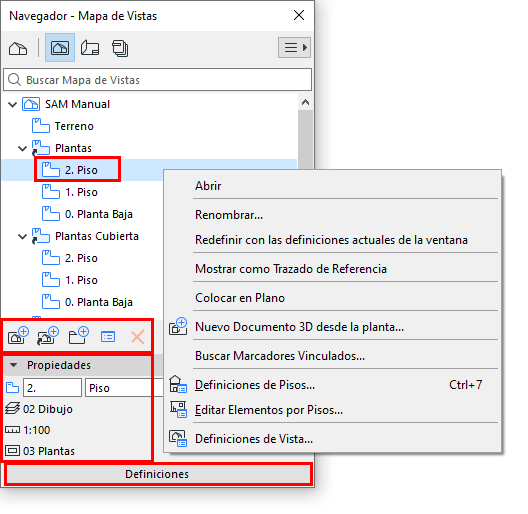The height and width of the screenshot is (514, 528).
Task: Select the Plantas clone folder icon
Action: point(40,148)
